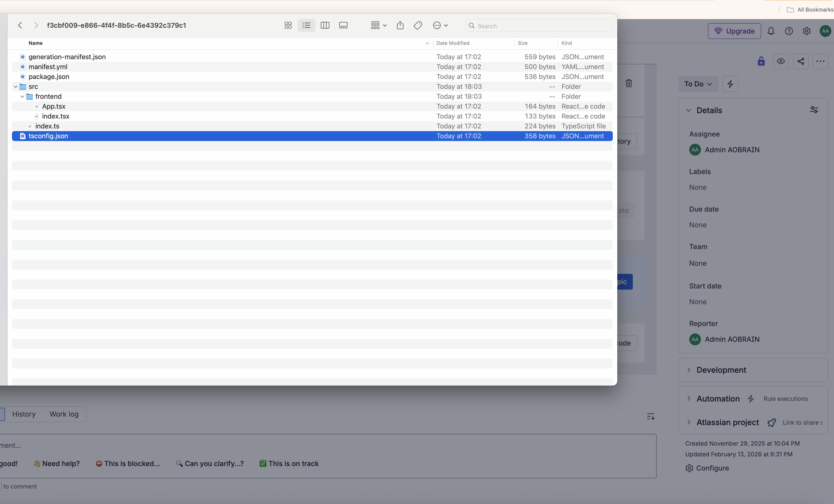
Task: Toggle issue restriction lock icon
Action: (761, 61)
